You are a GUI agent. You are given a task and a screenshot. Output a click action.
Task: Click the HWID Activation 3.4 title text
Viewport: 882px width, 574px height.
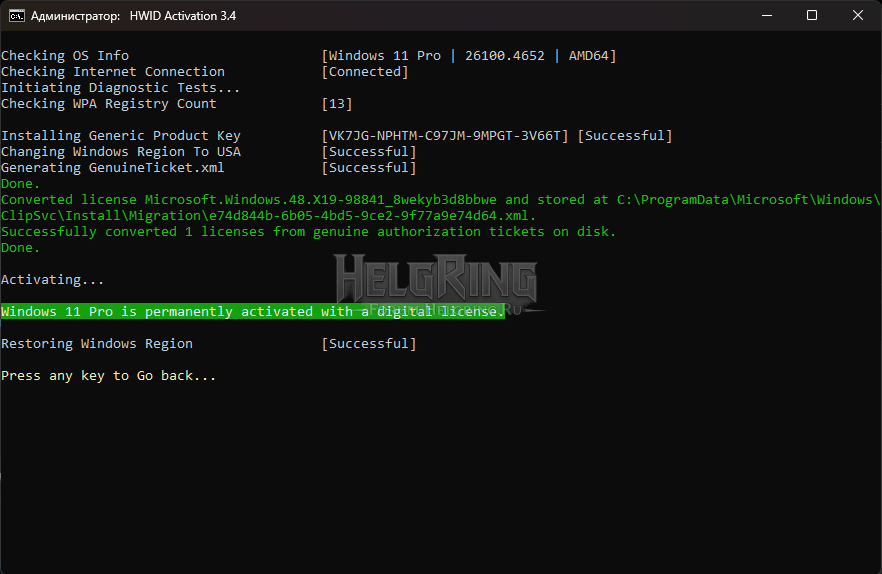click(x=183, y=16)
